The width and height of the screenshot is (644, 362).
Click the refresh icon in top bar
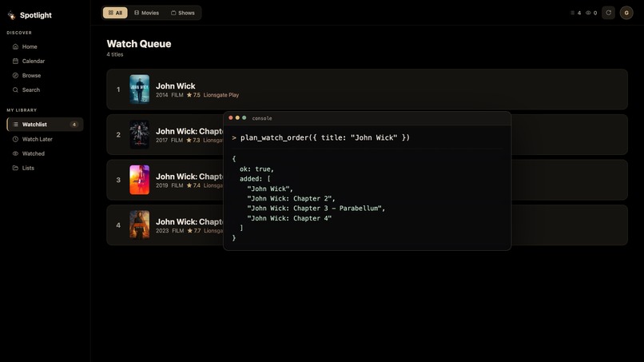pyautogui.click(x=608, y=13)
